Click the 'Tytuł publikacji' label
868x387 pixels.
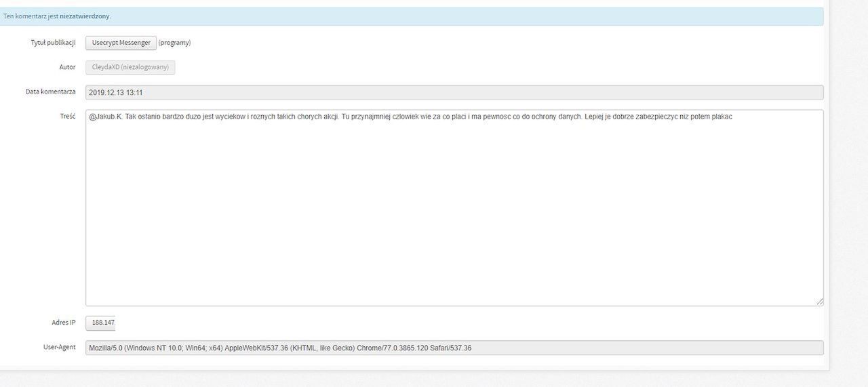53,42
